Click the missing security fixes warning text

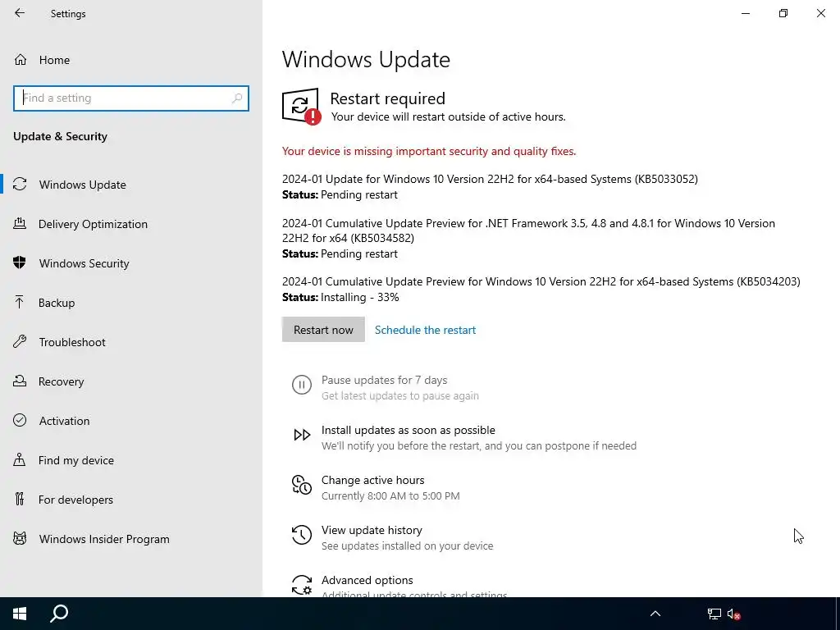(428, 151)
